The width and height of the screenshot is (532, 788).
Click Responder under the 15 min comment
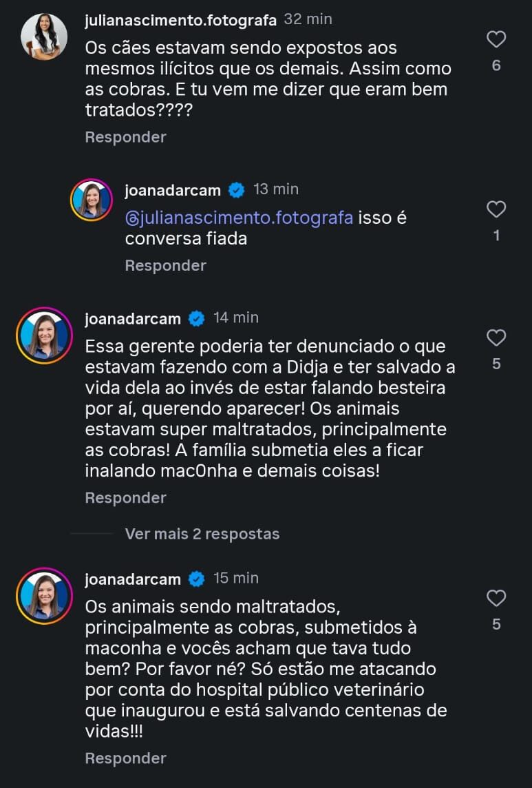point(125,758)
